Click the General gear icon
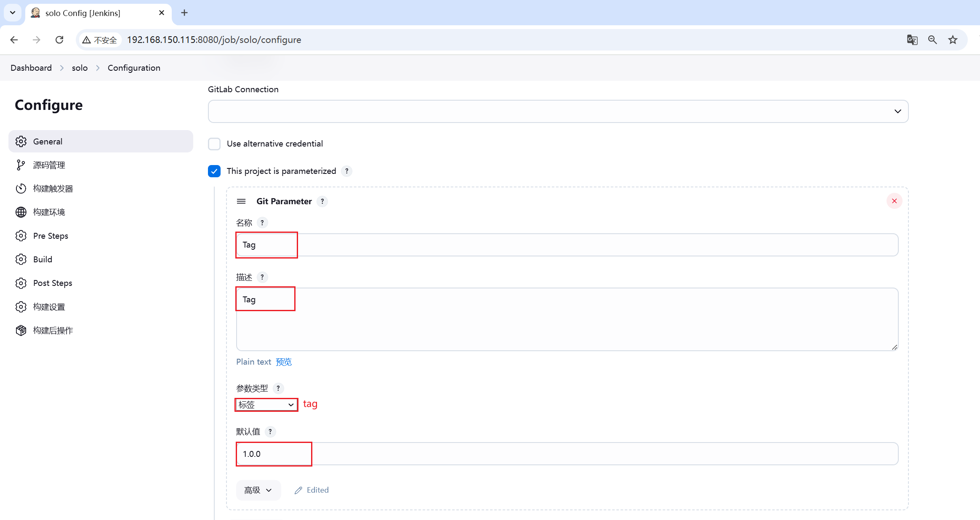980x520 pixels. (21, 141)
